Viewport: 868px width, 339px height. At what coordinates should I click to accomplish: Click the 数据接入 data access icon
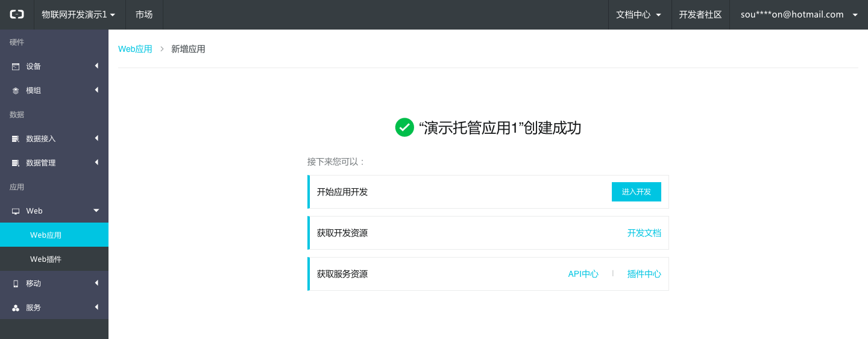tap(16, 139)
